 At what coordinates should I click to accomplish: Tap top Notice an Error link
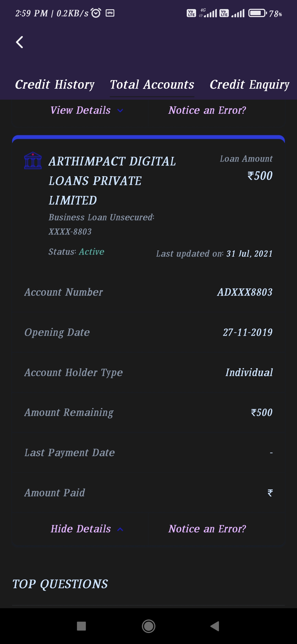pyautogui.click(x=207, y=110)
